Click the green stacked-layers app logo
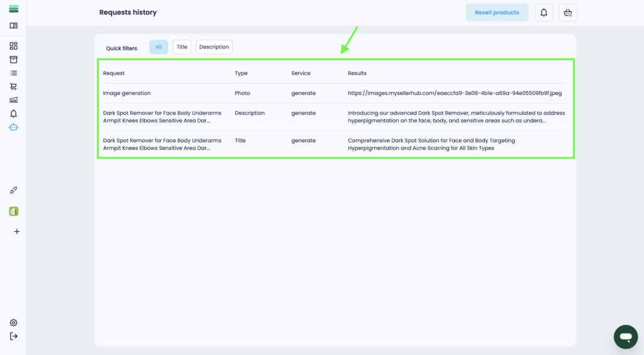Screen dimensions: 644x355 pyautogui.click(x=13, y=9)
